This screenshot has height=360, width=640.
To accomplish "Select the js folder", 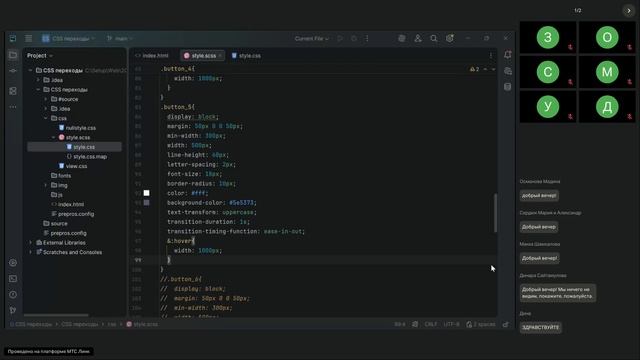I will click(x=57, y=195).
